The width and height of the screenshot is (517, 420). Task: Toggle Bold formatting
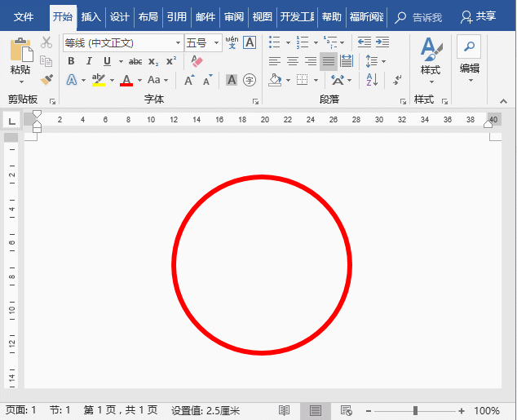pos(71,61)
